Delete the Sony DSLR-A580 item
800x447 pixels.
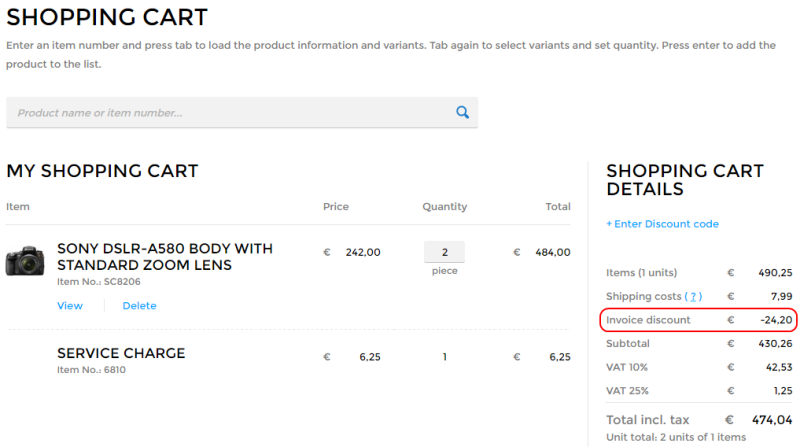click(139, 306)
